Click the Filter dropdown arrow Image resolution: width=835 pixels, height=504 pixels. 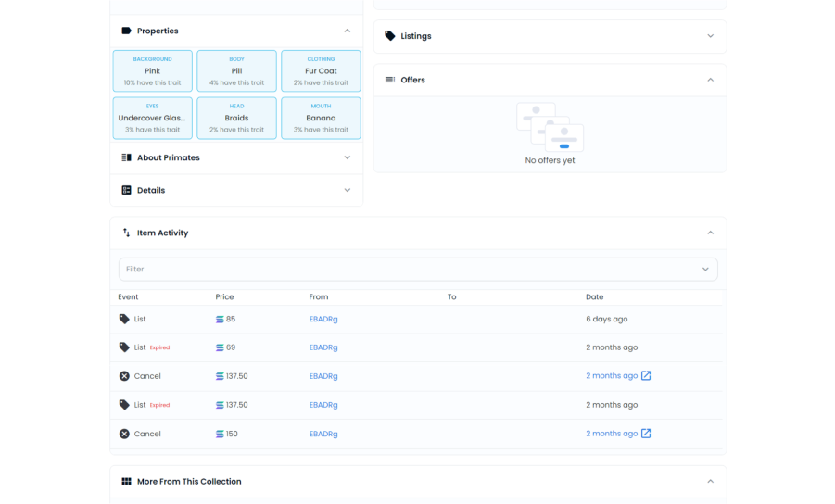click(705, 270)
